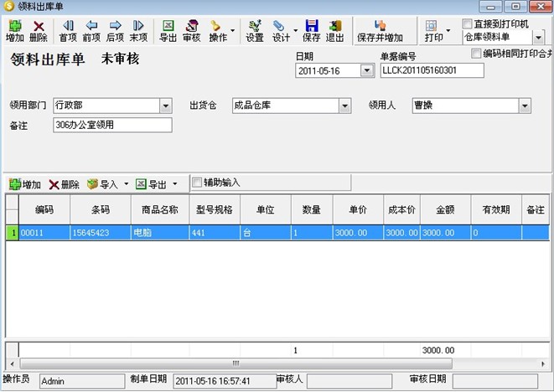The width and height of the screenshot is (554, 392).
Task: Open the 操作 dropdown arrow
Action: (x=232, y=31)
